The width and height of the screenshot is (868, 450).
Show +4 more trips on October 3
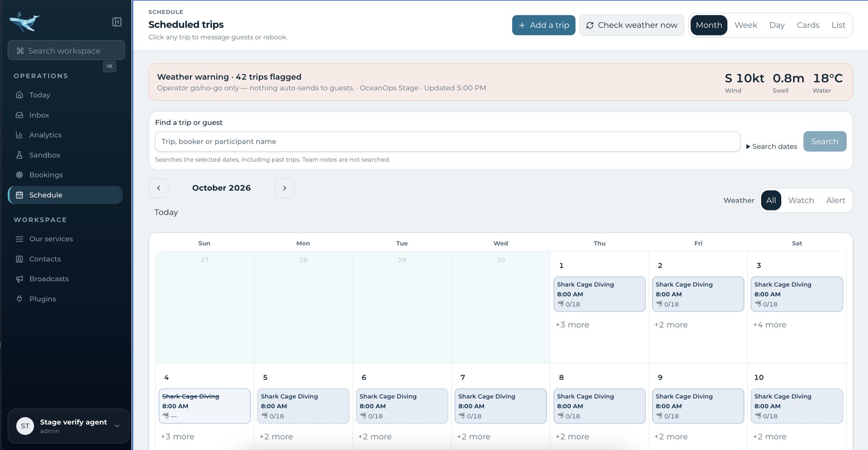click(770, 325)
